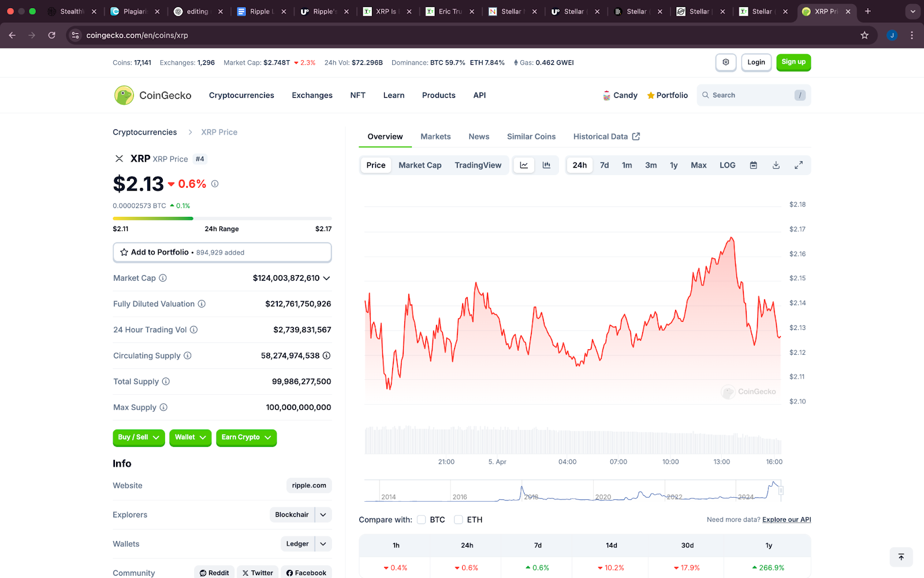Expand the Market Cap value chevron

tap(327, 278)
